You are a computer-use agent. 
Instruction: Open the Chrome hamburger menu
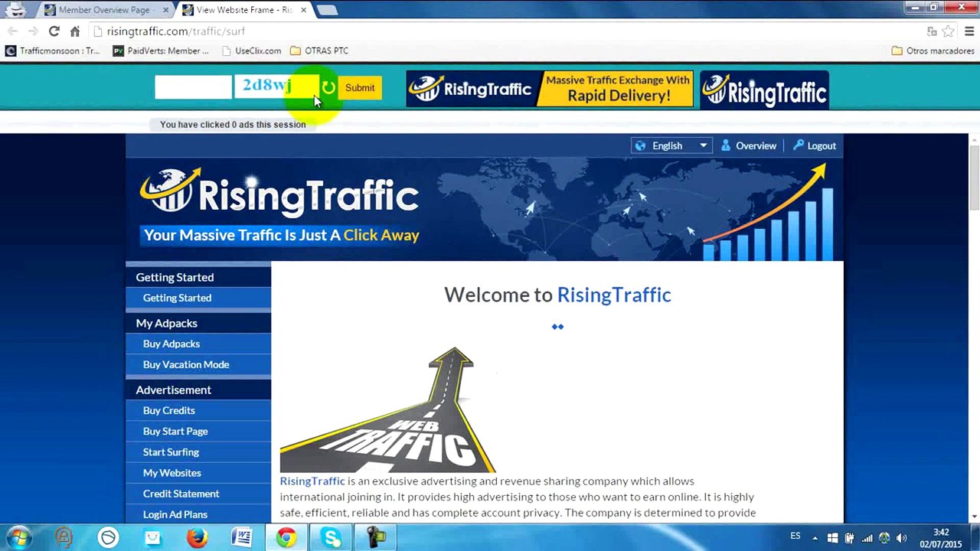click(969, 31)
